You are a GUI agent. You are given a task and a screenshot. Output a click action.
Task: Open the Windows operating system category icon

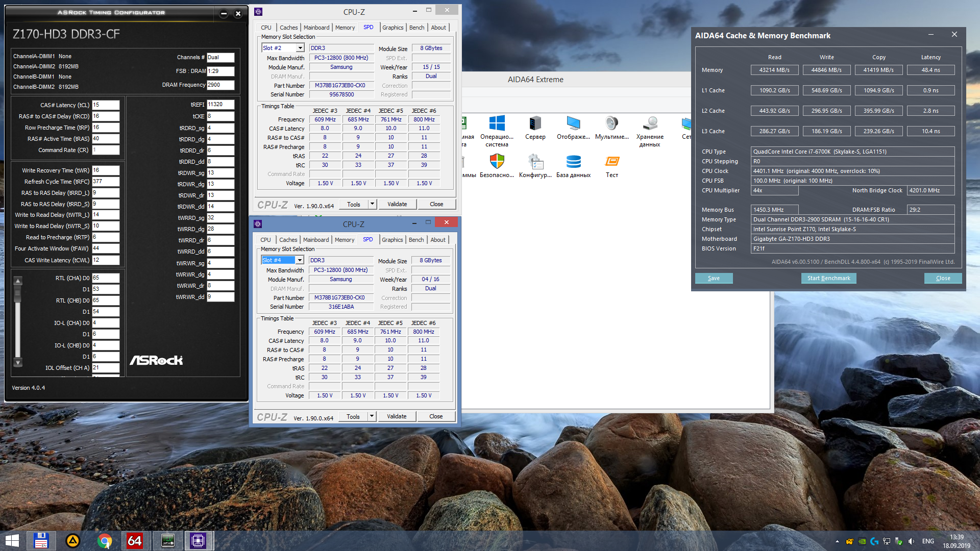(497, 123)
